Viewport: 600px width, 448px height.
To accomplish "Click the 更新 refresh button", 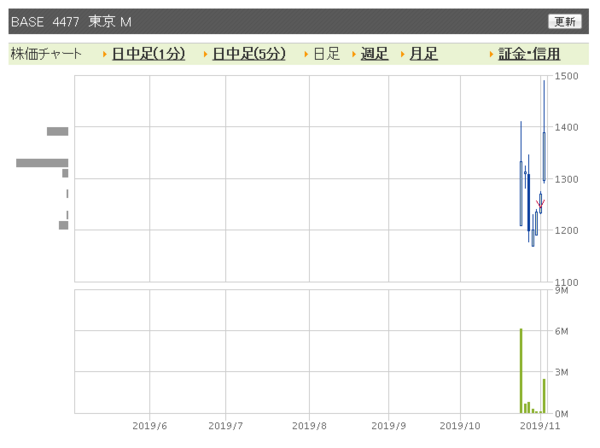I will [564, 21].
